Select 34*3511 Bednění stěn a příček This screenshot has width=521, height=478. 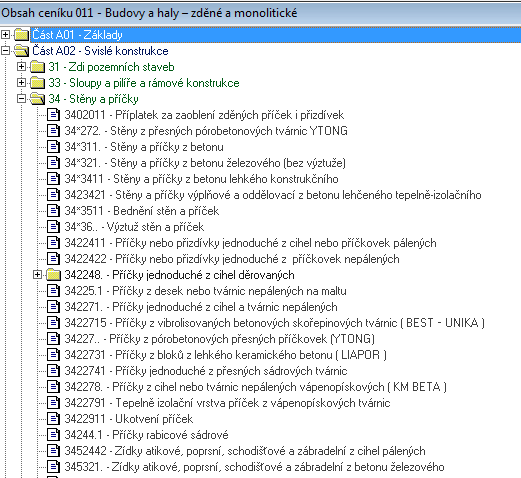pyautogui.click(x=142, y=211)
